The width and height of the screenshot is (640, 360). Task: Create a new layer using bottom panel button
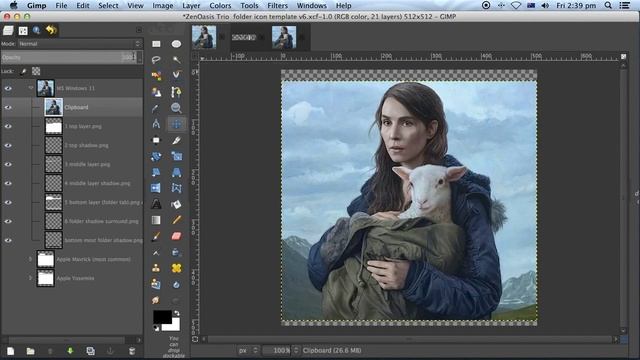tap(11, 351)
